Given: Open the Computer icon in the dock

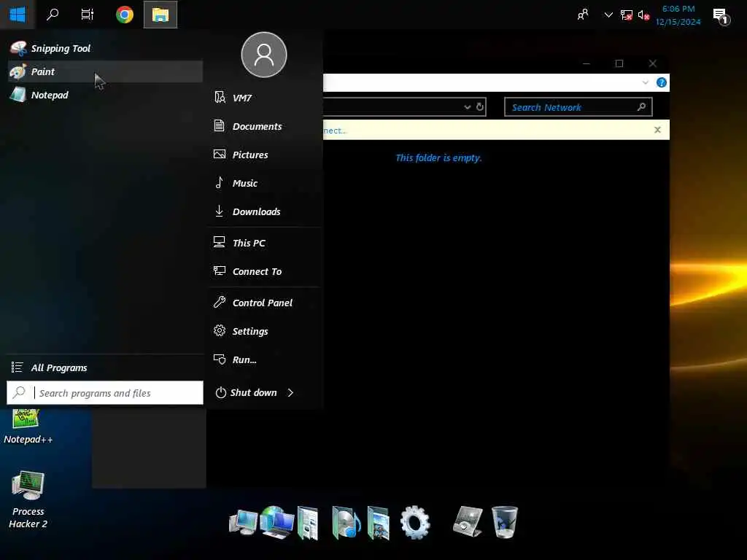Looking at the screenshot, I should [243, 523].
